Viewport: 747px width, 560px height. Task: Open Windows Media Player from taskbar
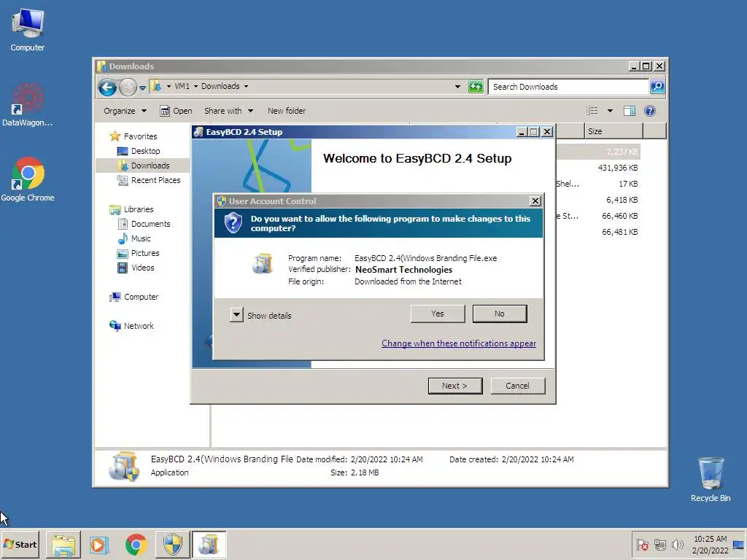click(x=99, y=545)
